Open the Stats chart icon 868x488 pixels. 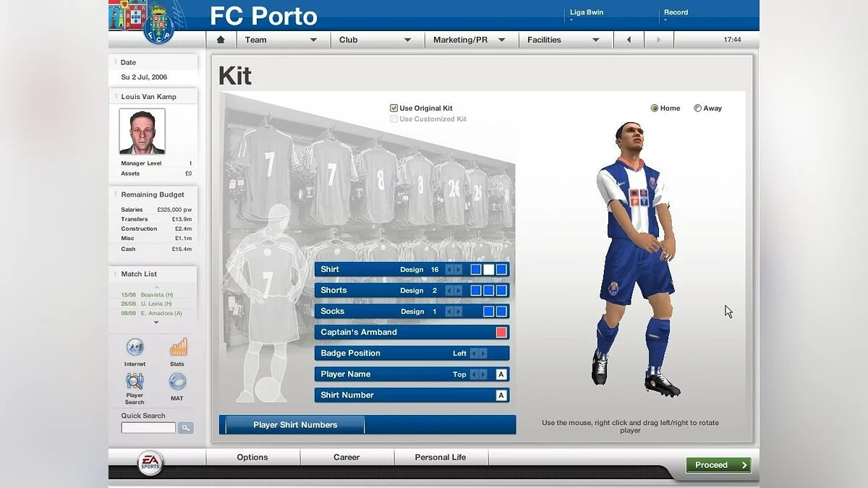[x=178, y=347]
